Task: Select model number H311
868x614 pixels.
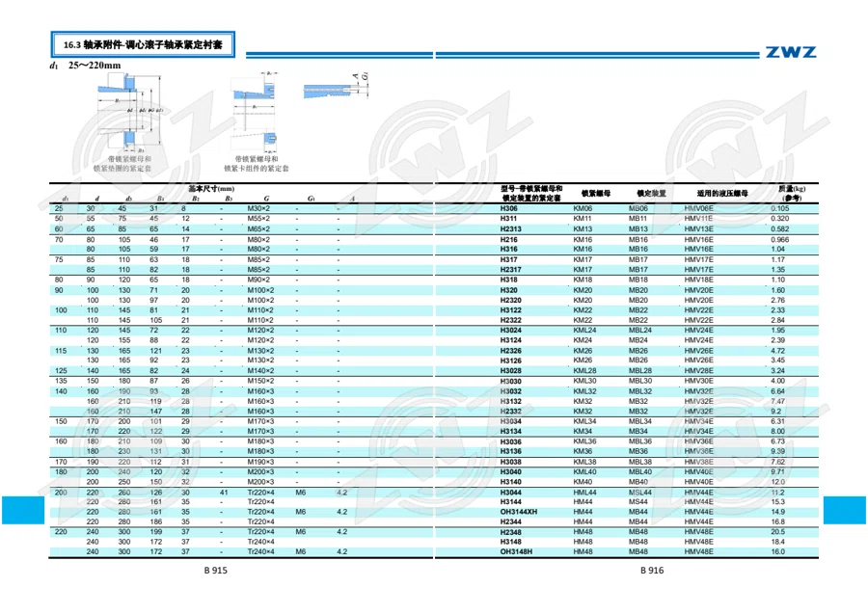Action: coord(508,219)
